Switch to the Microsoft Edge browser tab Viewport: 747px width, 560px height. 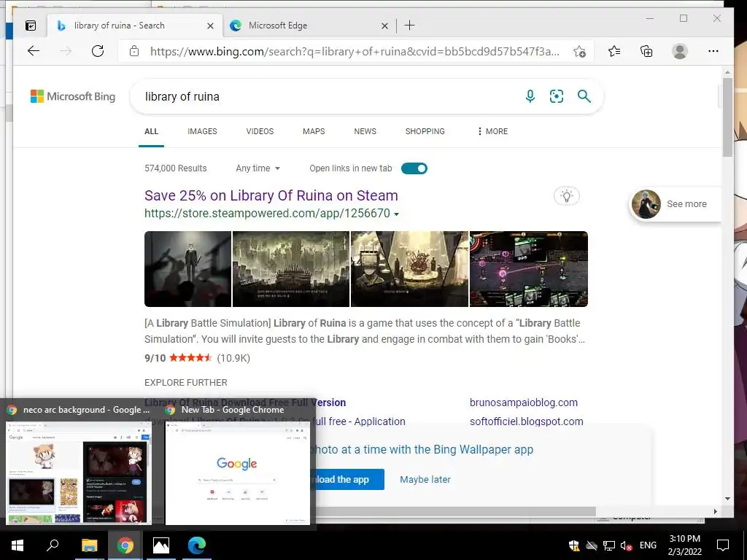(308, 26)
